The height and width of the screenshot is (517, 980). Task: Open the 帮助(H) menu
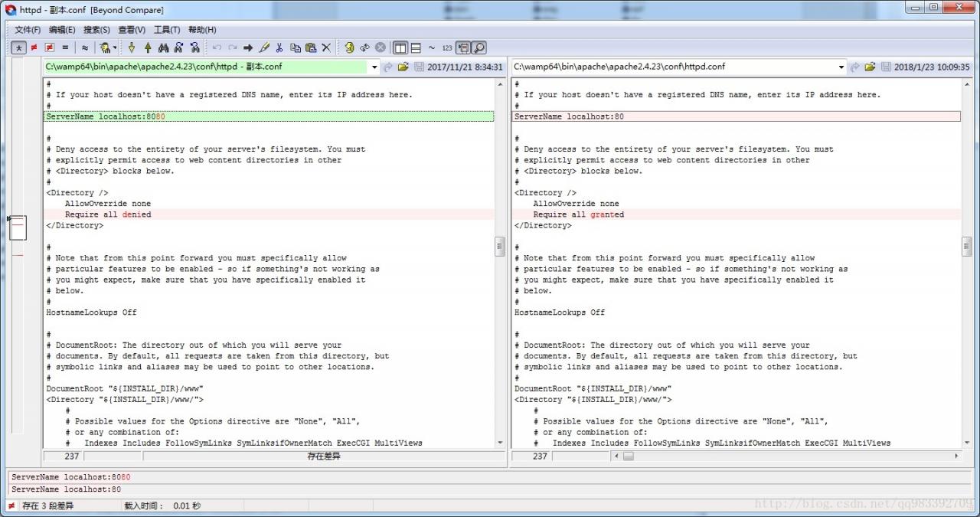click(x=202, y=30)
